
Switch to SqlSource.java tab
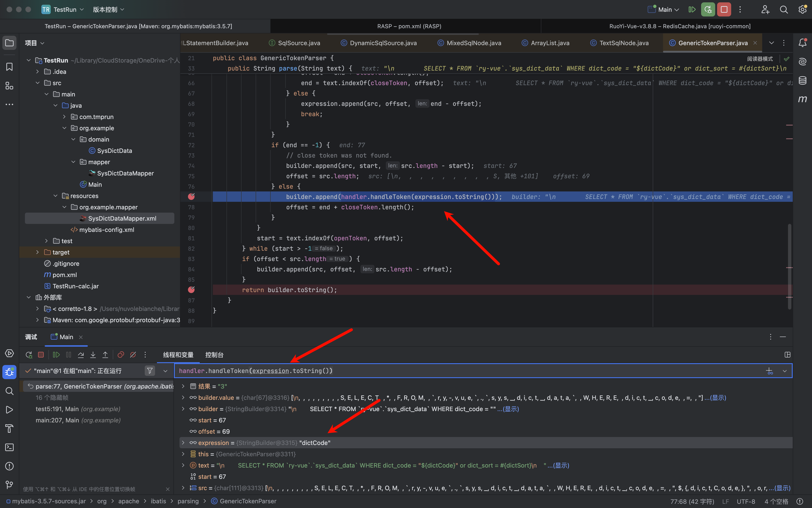pos(294,43)
